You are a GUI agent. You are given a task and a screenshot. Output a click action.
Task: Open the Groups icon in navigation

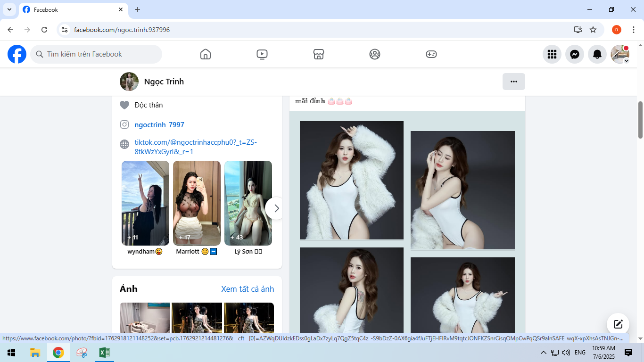375,54
